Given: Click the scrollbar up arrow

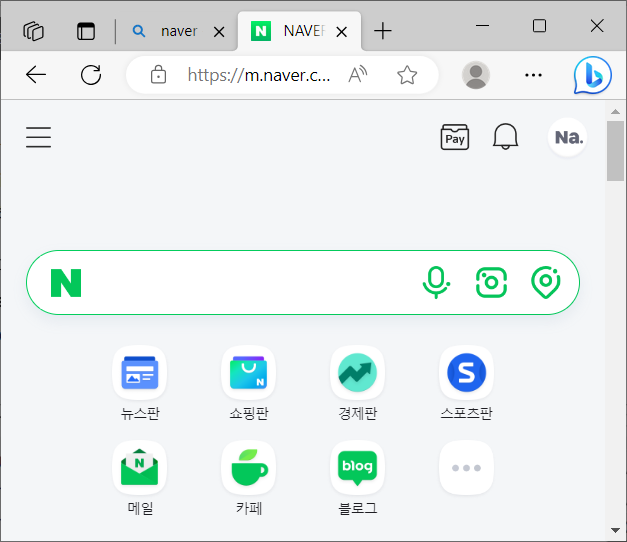Looking at the screenshot, I should 615,112.
